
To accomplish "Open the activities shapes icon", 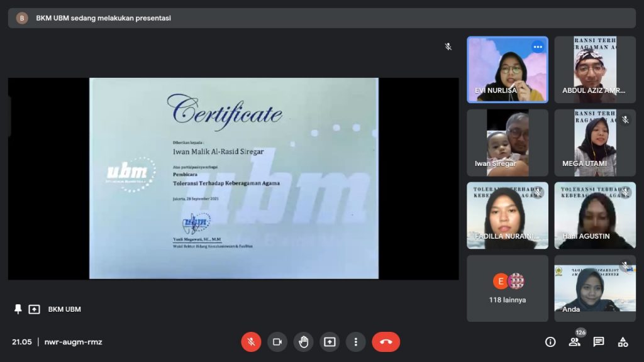I will pyautogui.click(x=623, y=342).
